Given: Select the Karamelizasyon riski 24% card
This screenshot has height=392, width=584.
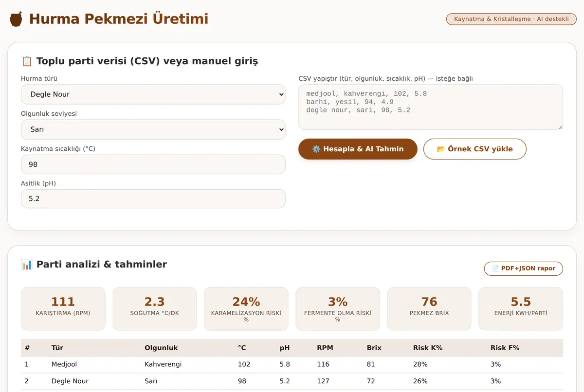Looking at the screenshot, I should (x=246, y=309).
